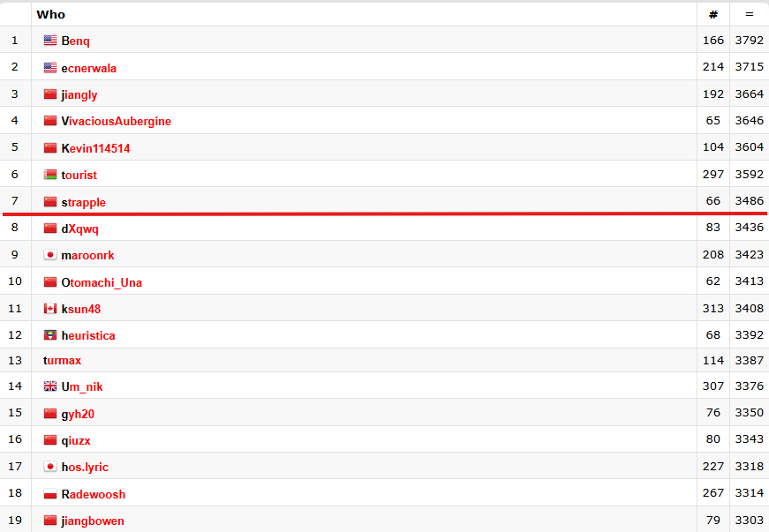
Task: Open Benq's profile
Action: (75, 41)
